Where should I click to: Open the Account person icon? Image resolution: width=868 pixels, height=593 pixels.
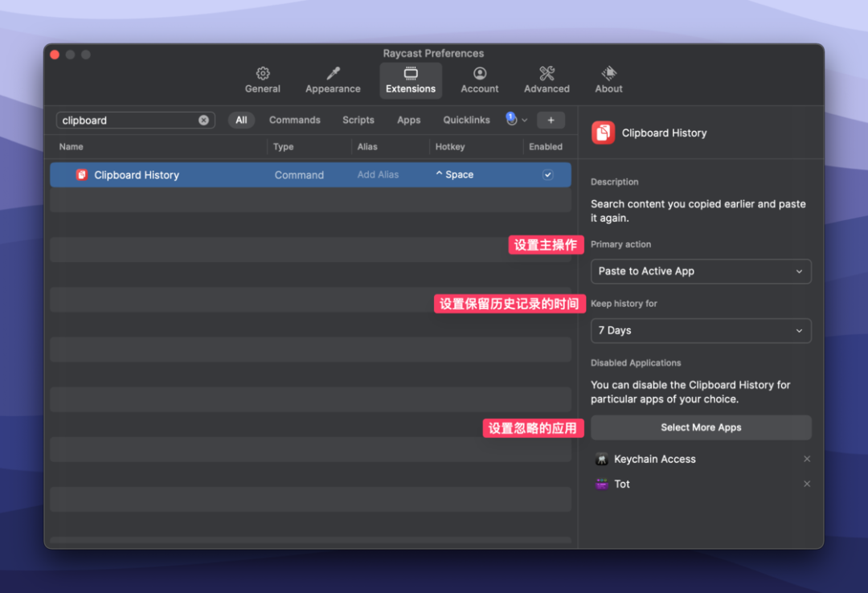click(x=480, y=74)
